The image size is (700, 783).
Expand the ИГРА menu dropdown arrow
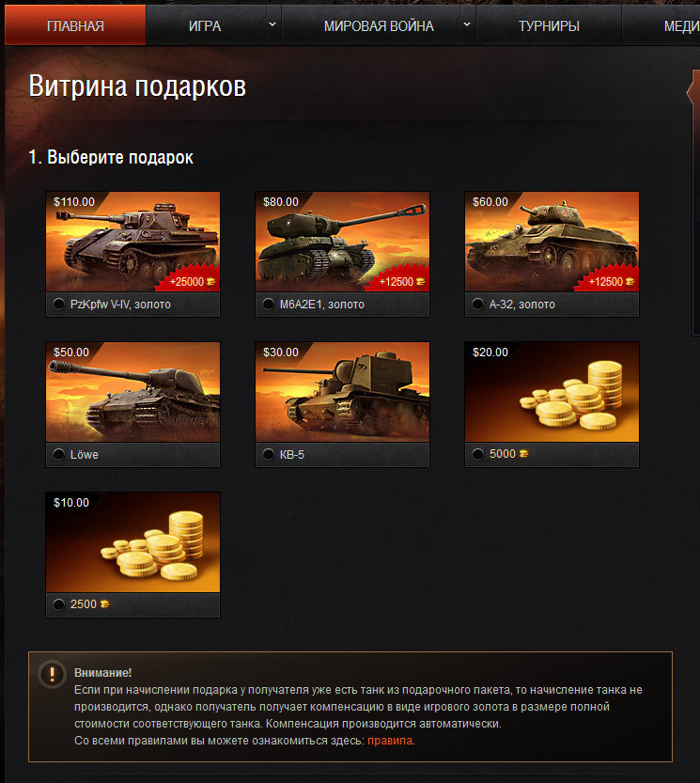[x=272, y=24]
